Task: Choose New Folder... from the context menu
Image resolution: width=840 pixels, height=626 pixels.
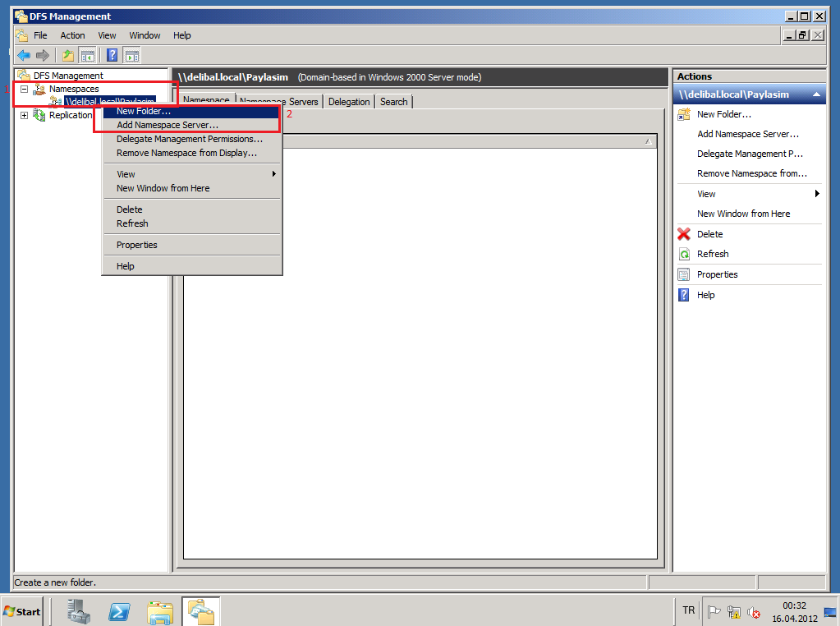Action: tap(144, 111)
